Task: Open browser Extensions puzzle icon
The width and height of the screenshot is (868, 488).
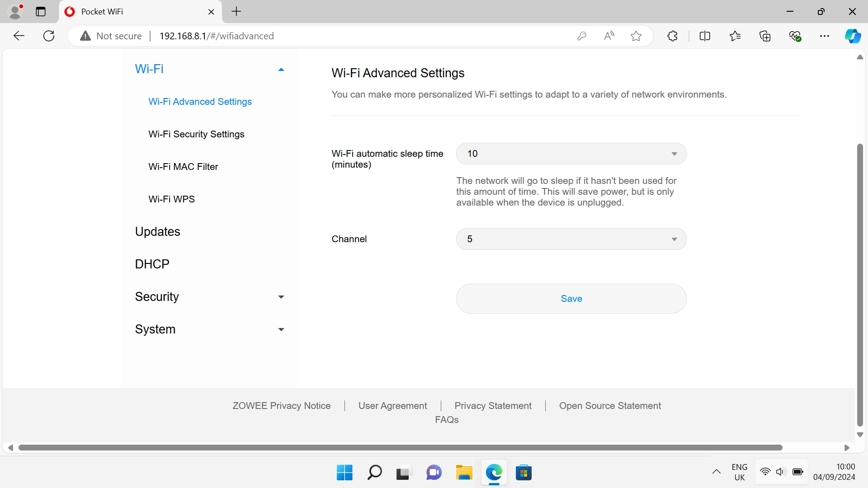Action: click(x=672, y=36)
